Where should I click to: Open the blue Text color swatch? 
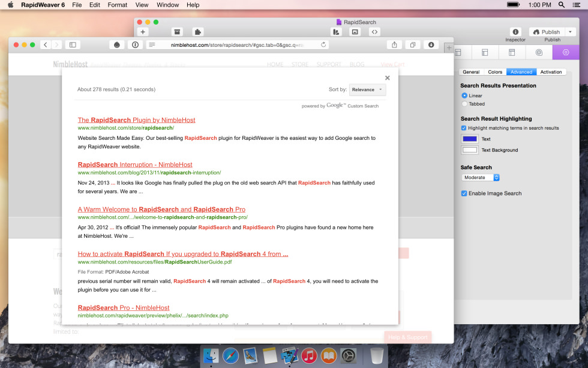(x=469, y=139)
